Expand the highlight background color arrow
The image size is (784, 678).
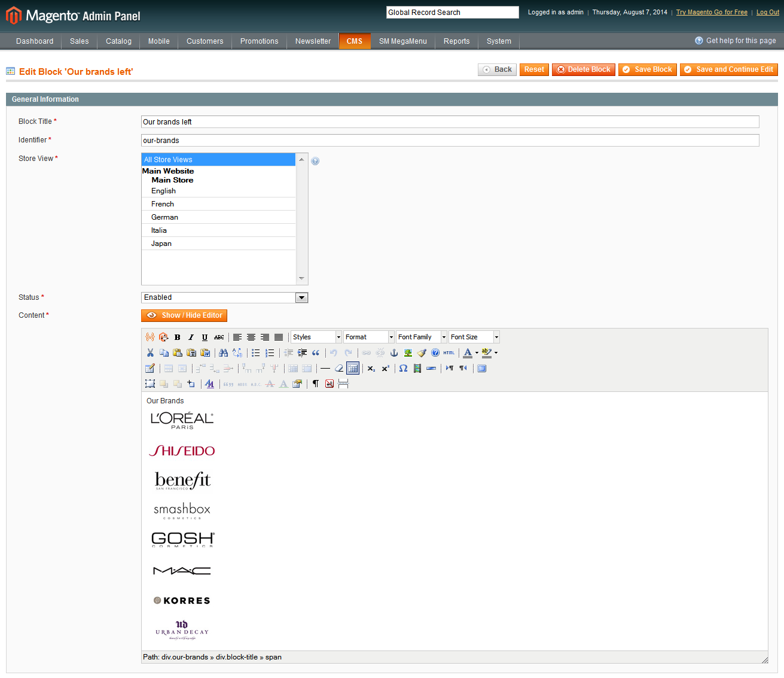tap(496, 352)
